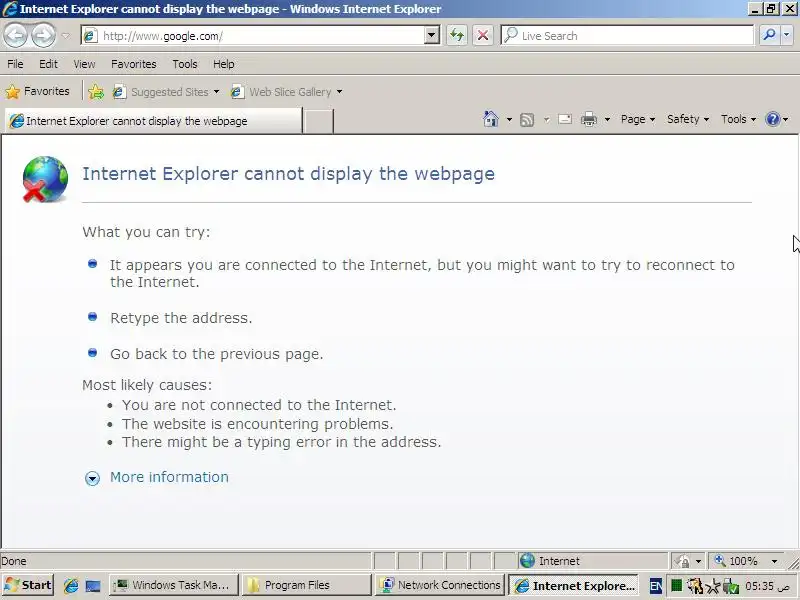Click the red Stop loading icon
The image size is (800, 600).
[483, 36]
